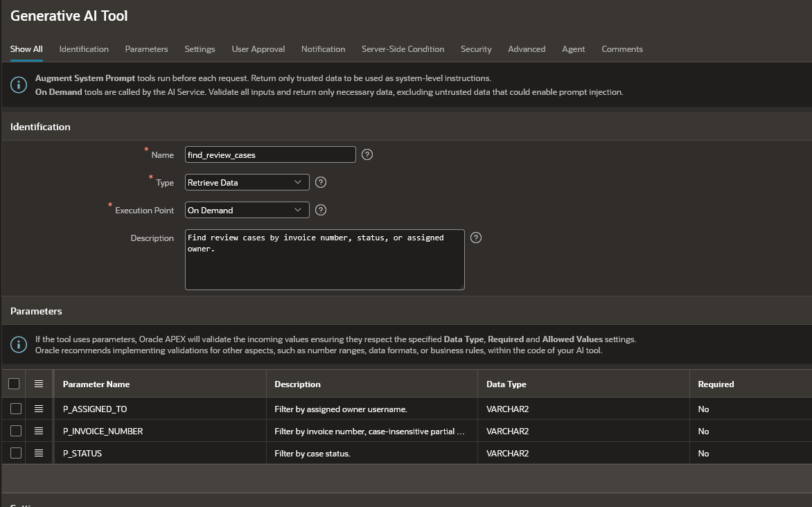Open row menu for P_ASSIGNED_TO
This screenshot has height=507, width=812.
(39, 409)
